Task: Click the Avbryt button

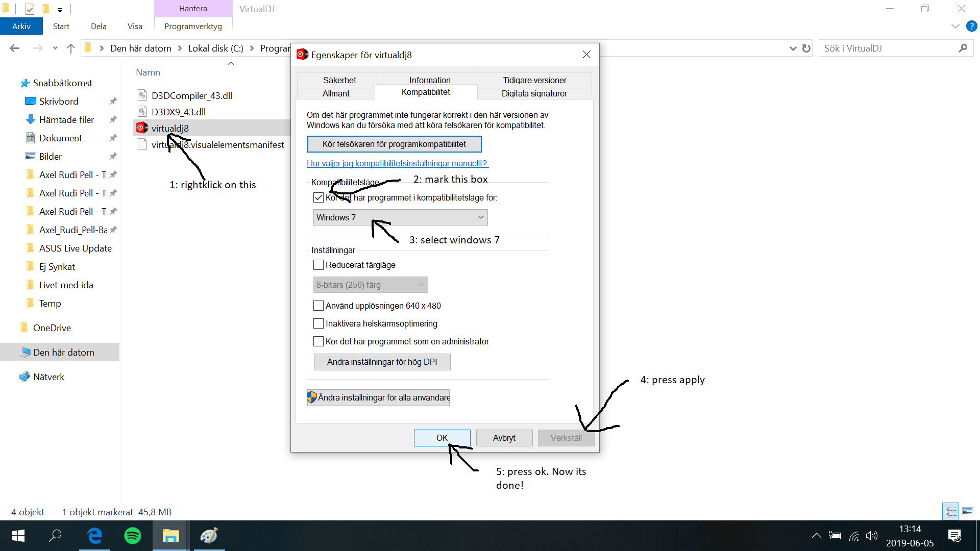Action: [x=504, y=438]
